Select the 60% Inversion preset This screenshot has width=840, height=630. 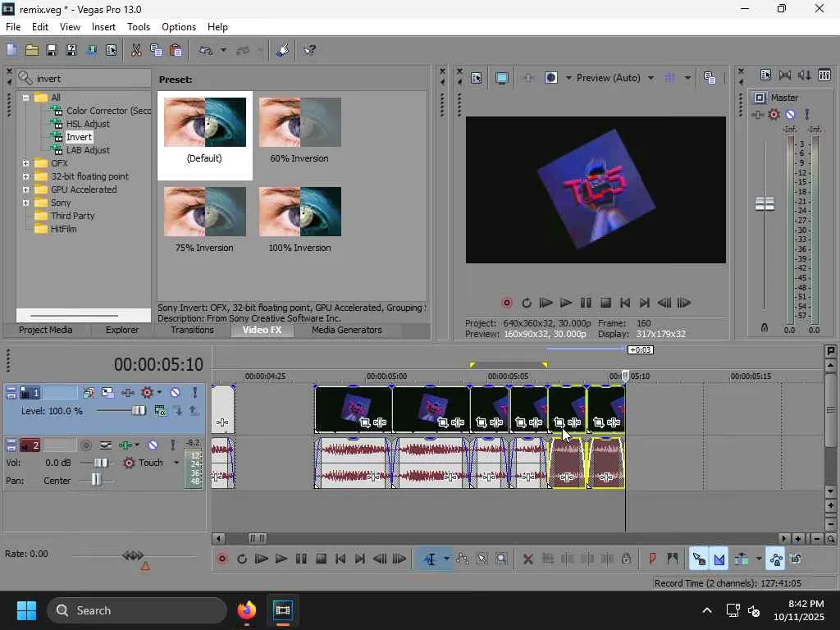[300, 130]
